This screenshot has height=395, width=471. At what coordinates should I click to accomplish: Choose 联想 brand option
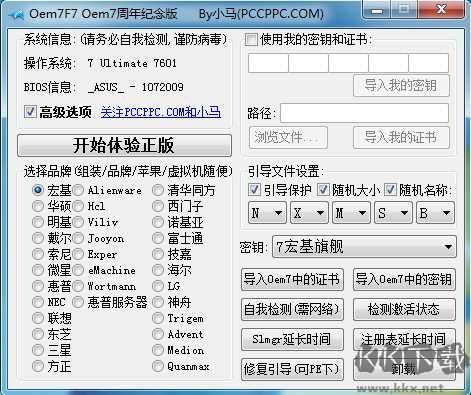[38, 318]
